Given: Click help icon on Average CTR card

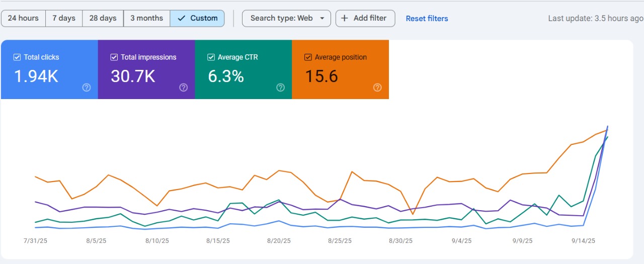Looking at the screenshot, I should [x=281, y=87].
